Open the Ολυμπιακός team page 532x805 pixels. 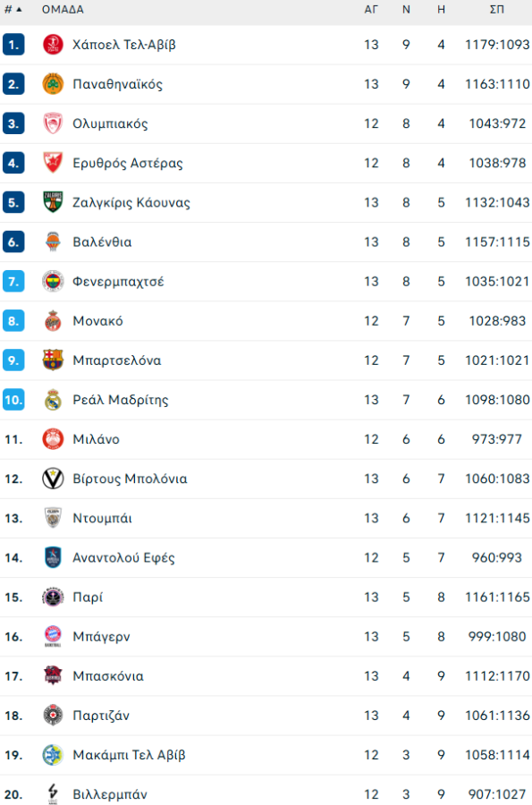click(112, 123)
